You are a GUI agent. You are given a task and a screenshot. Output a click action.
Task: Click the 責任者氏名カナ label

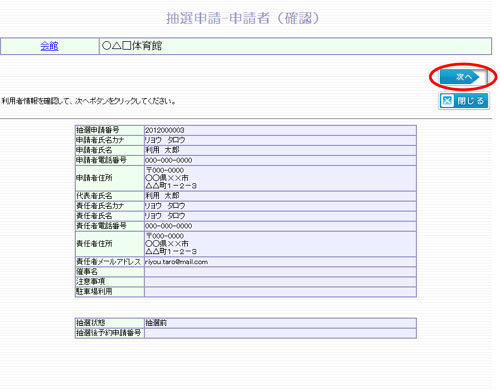click(100, 206)
